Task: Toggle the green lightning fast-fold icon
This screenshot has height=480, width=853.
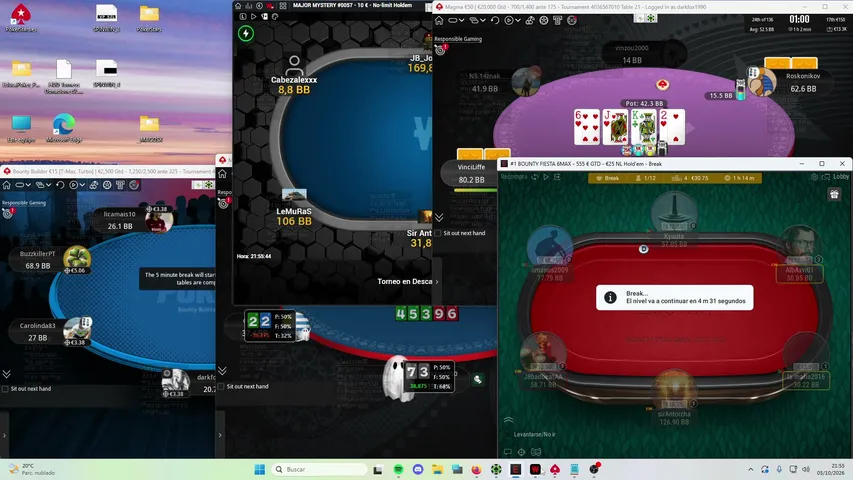Action: tap(246, 33)
